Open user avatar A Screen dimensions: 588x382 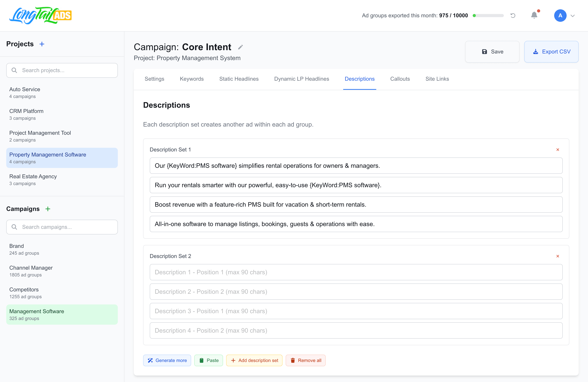click(560, 16)
